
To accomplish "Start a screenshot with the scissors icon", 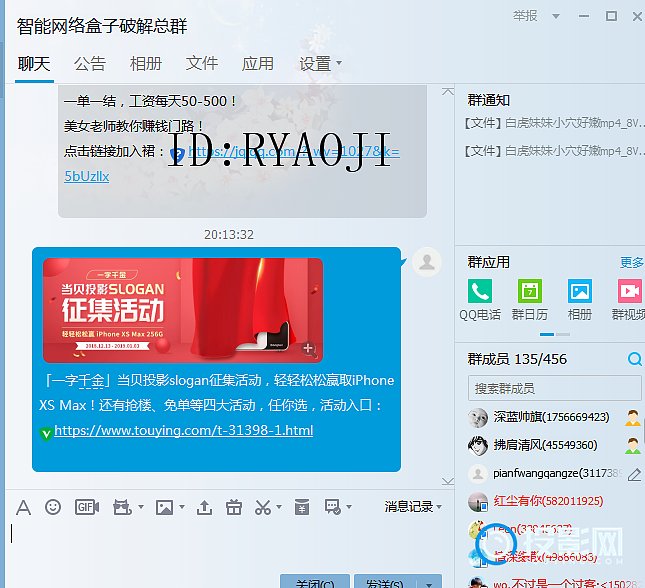I will point(263,507).
